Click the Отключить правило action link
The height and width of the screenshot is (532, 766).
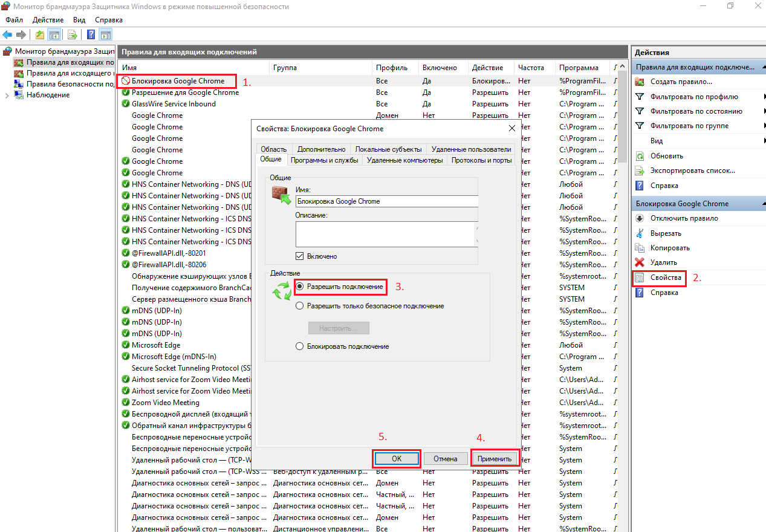[684, 218]
